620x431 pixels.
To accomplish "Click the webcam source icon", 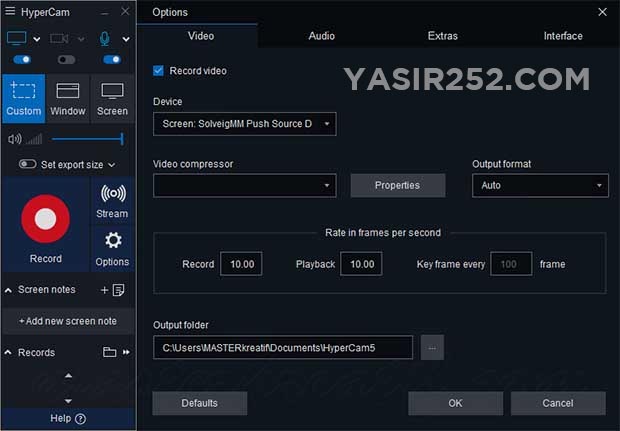I will [59, 38].
